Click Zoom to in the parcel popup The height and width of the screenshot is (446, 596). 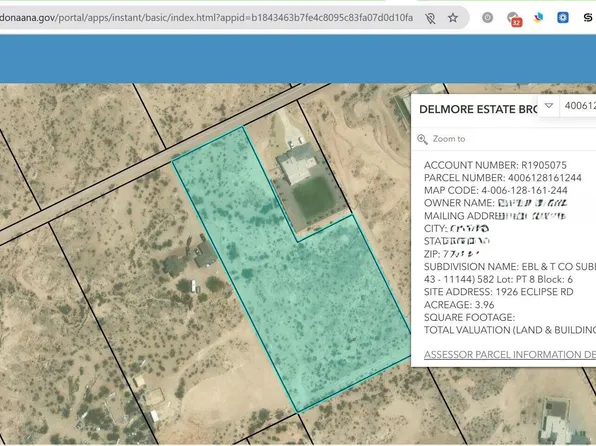click(x=449, y=139)
